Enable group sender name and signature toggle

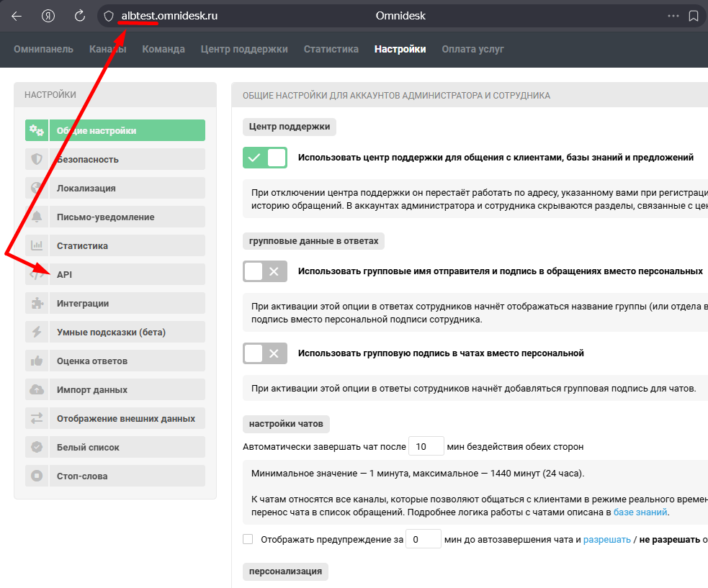pyautogui.click(x=265, y=271)
